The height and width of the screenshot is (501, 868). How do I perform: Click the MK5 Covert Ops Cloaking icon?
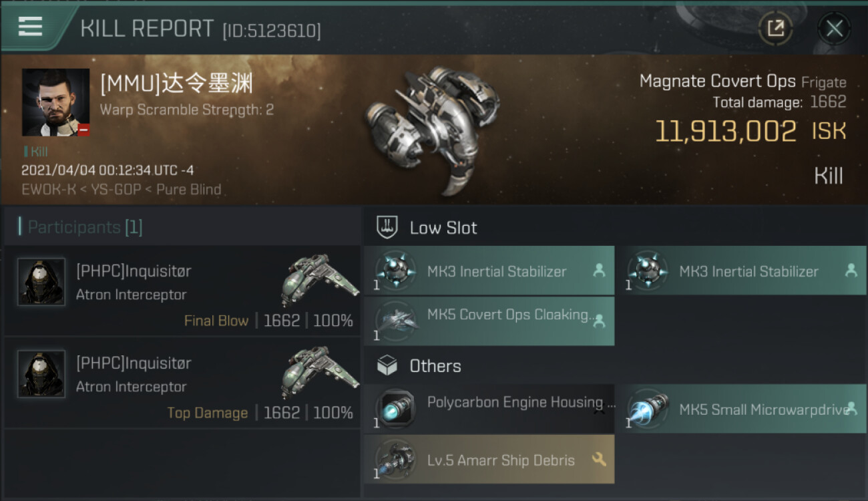click(x=396, y=321)
